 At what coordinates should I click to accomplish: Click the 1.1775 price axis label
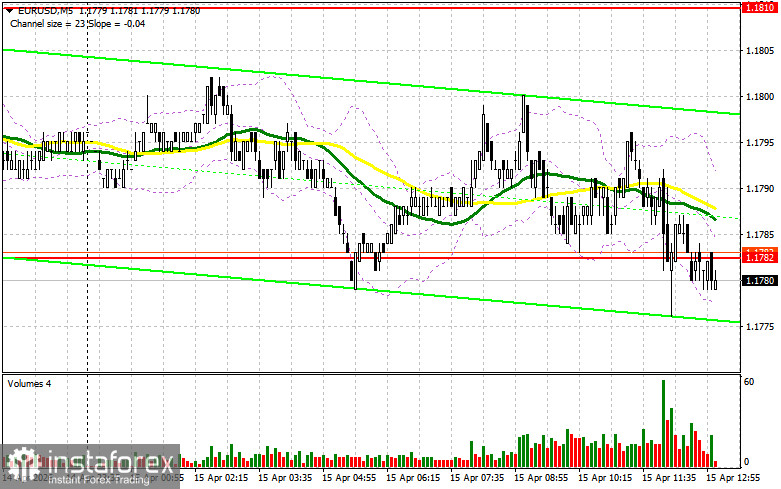click(x=760, y=327)
